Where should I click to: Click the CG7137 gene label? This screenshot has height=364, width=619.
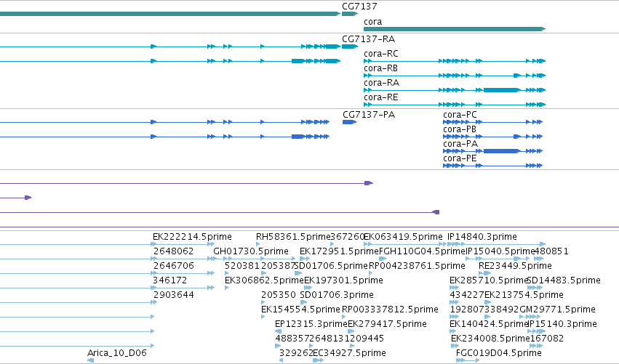pos(359,7)
